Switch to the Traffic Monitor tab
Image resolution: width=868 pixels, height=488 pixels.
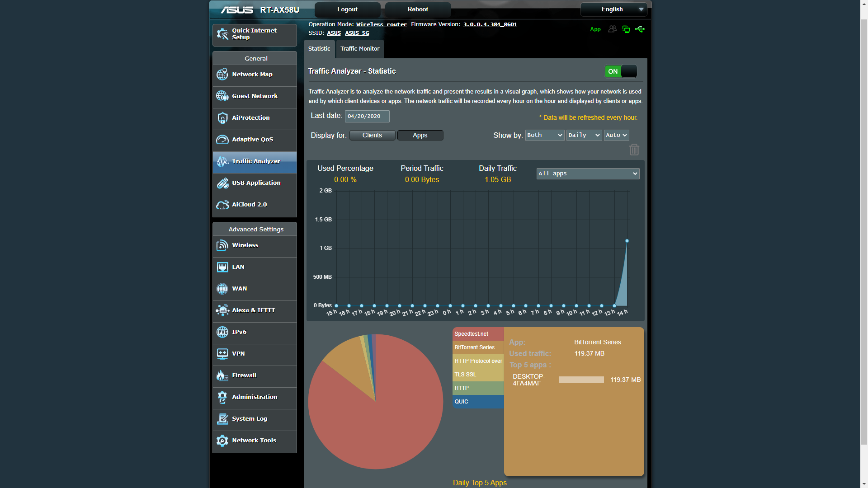[x=360, y=49]
